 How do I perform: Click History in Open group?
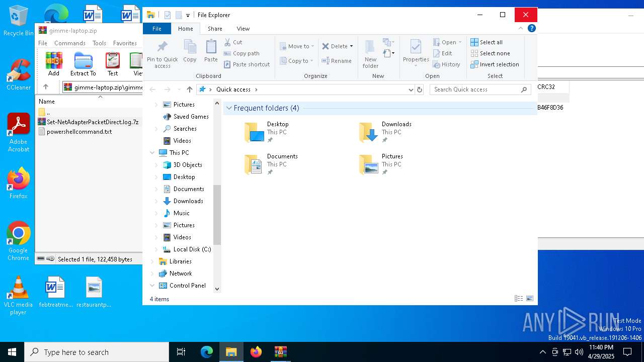tap(446, 64)
